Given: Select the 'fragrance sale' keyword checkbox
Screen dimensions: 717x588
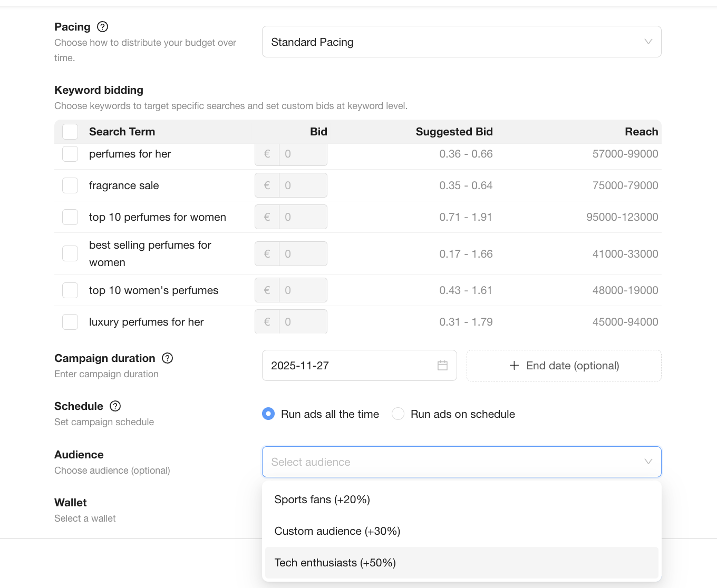Looking at the screenshot, I should 70,185.
